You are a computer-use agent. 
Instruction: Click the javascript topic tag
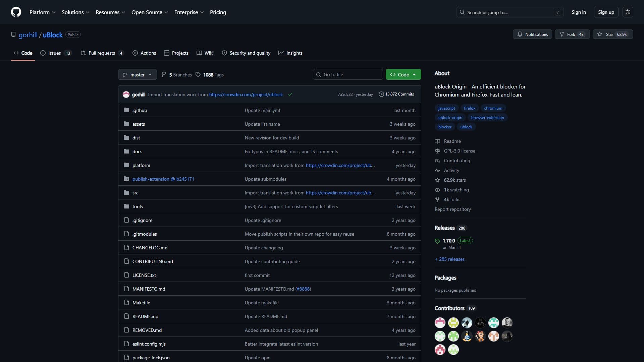pyautogui.click(x=446, y=108)
